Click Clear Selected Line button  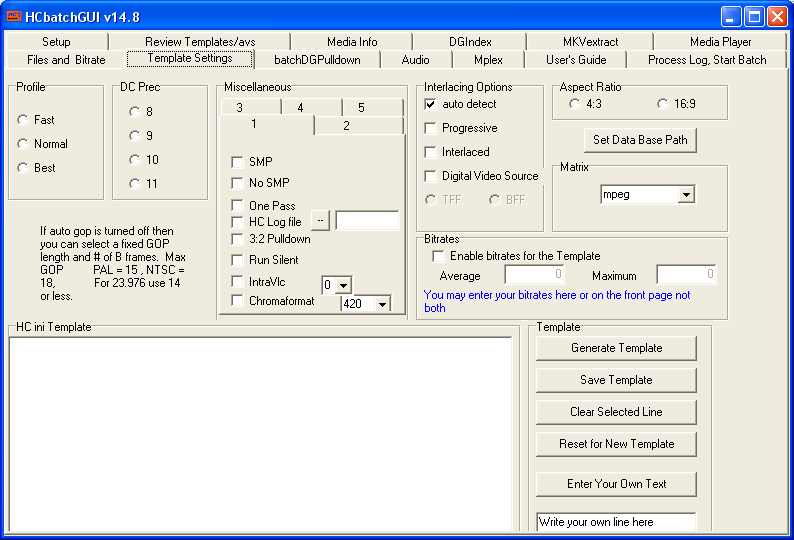point(616,412)
